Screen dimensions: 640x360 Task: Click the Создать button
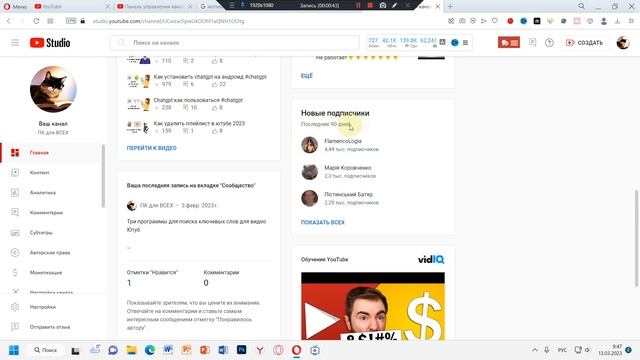584,42
